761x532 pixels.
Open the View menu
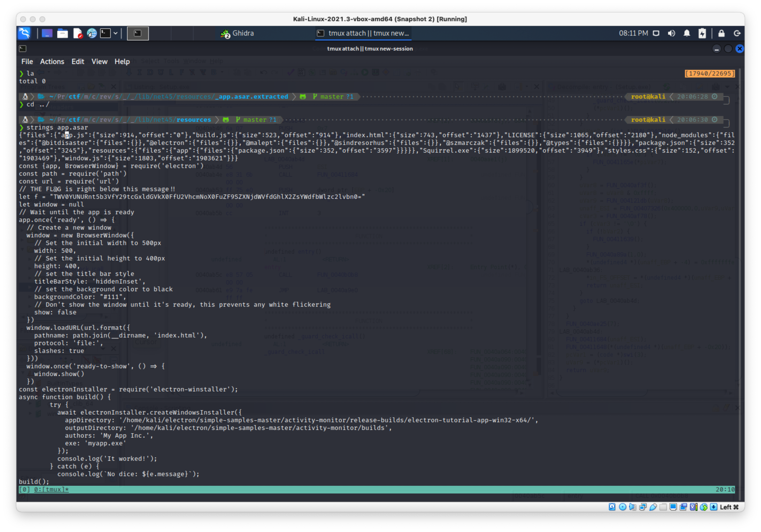(99, 61)
